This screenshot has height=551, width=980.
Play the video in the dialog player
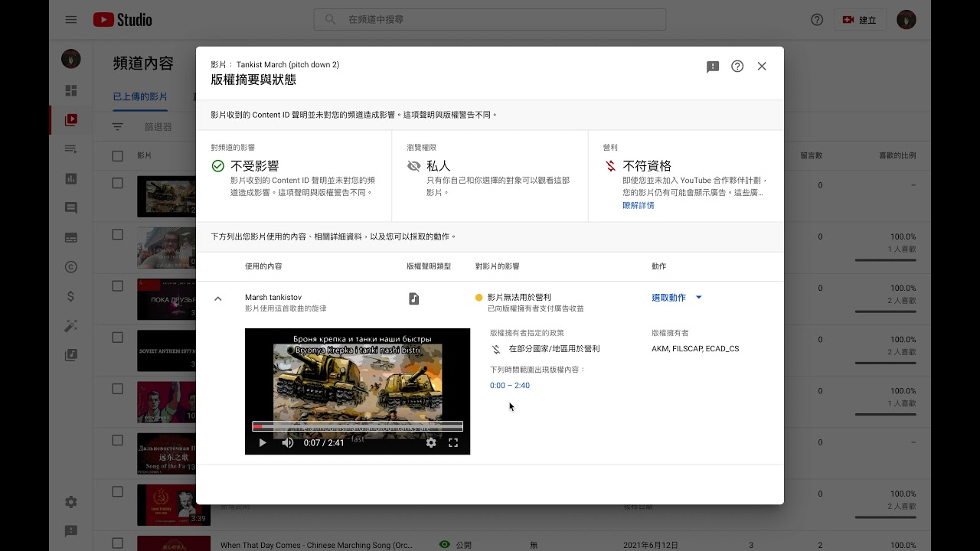(263, 442)
